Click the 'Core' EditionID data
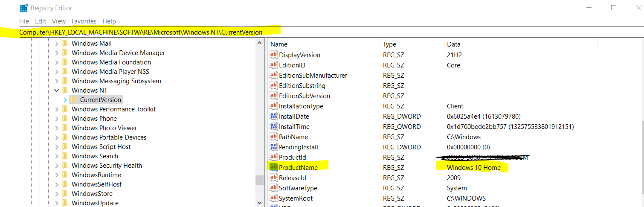 (453, 65)
